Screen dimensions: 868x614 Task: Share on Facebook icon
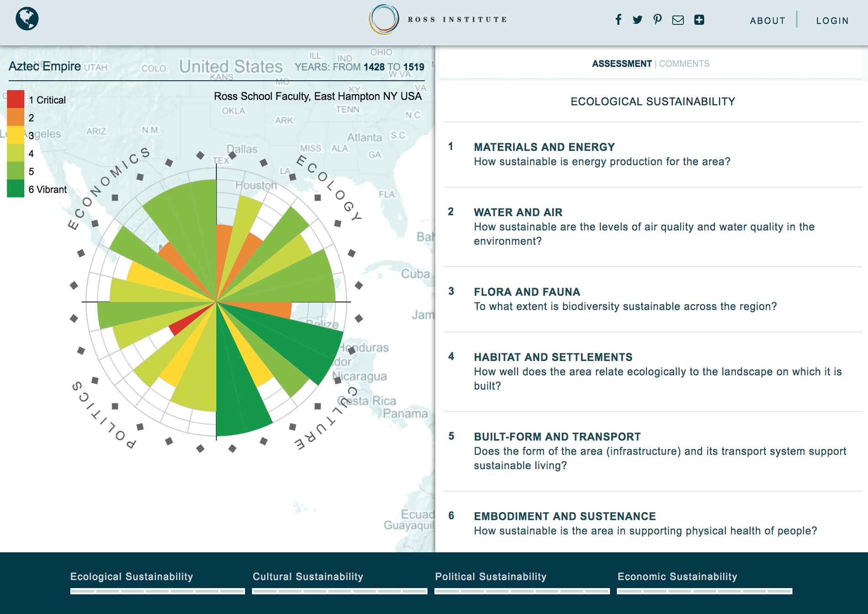tap(618, 20)
